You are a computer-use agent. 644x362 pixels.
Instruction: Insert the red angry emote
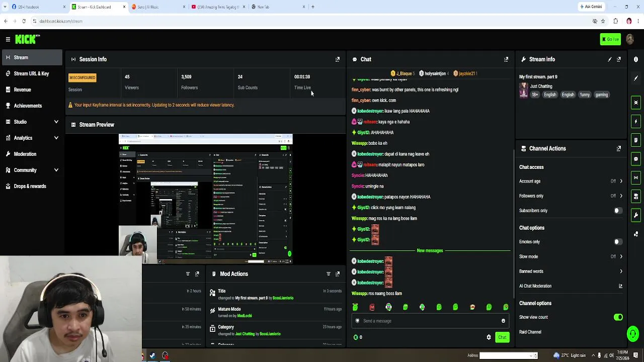tap(372, 307)
